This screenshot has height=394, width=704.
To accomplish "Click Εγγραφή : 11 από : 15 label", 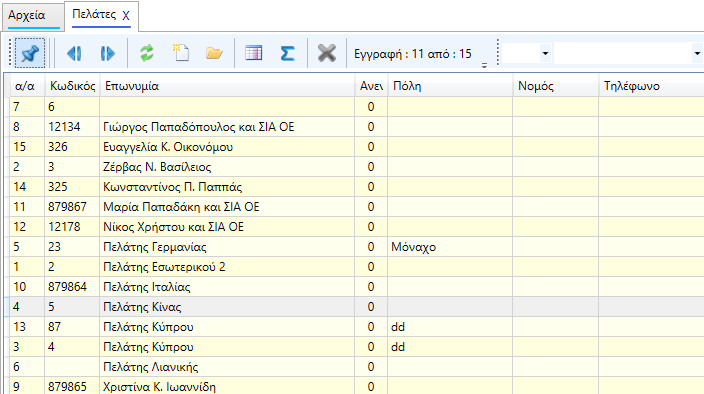I will click(413, 54).
